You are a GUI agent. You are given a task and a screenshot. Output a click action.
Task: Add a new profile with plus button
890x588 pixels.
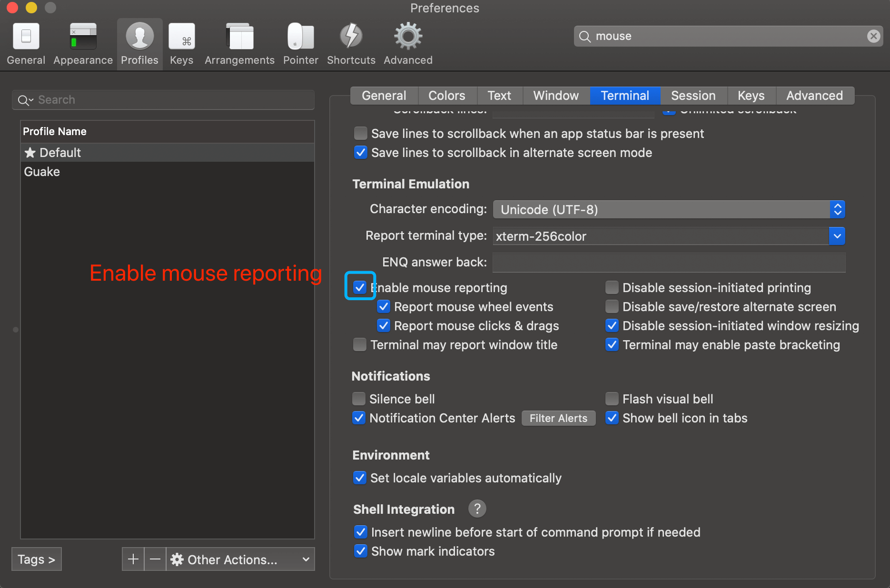[133, 559]
